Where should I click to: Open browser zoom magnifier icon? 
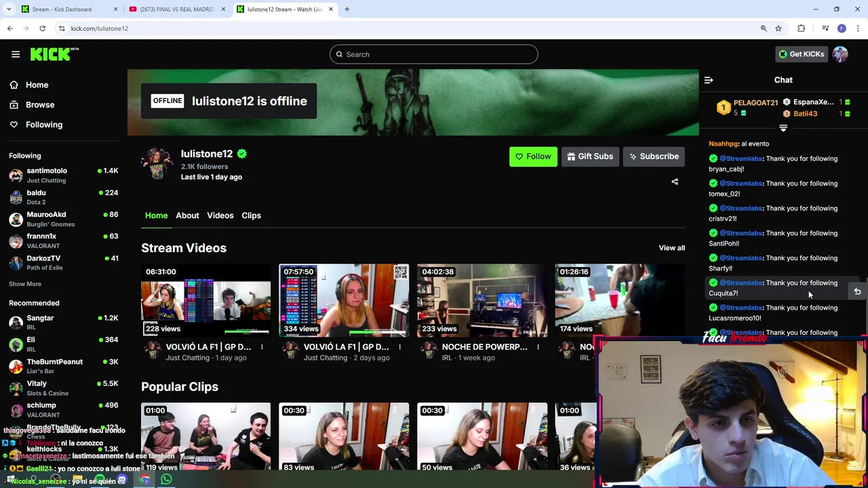point(764,28)
